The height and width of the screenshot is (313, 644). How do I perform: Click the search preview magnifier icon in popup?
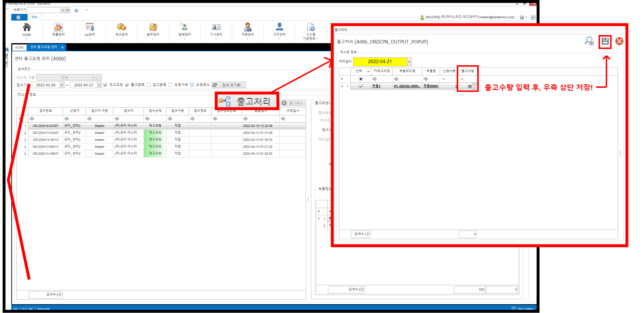tap(589, 41)
